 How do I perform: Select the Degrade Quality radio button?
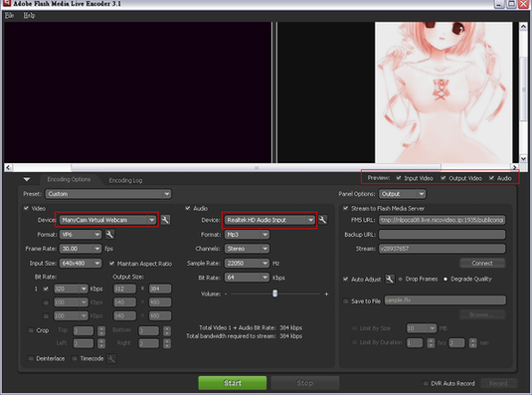[445, 279]
